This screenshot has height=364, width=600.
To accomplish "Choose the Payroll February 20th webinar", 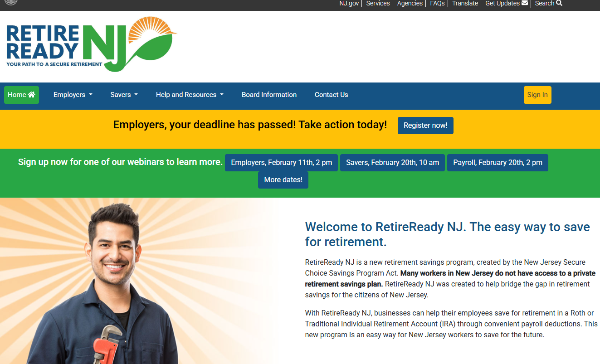I will [498, 162].
